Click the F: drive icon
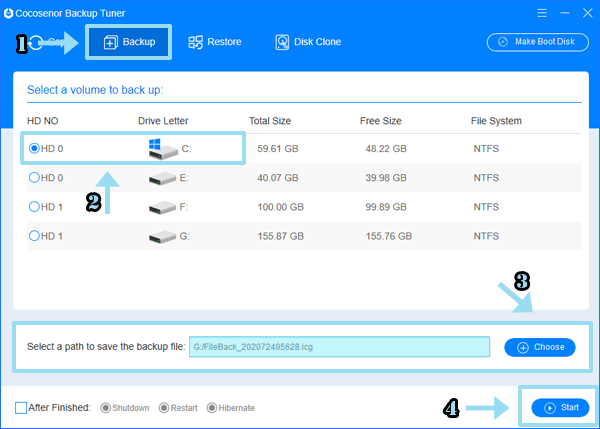 [162, 207]
